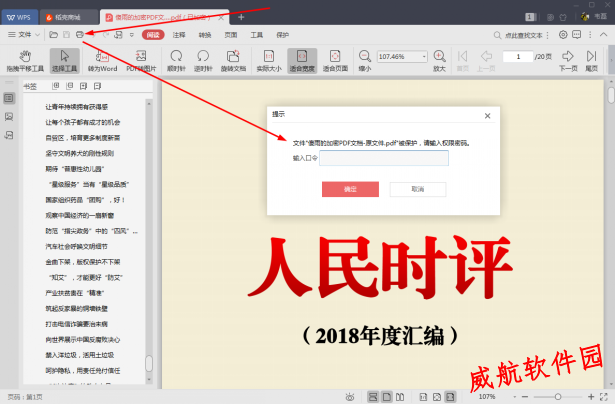Confirm password with the red 确定 button
The width and height of the screenshot is (615, 404).
(350, 189)
